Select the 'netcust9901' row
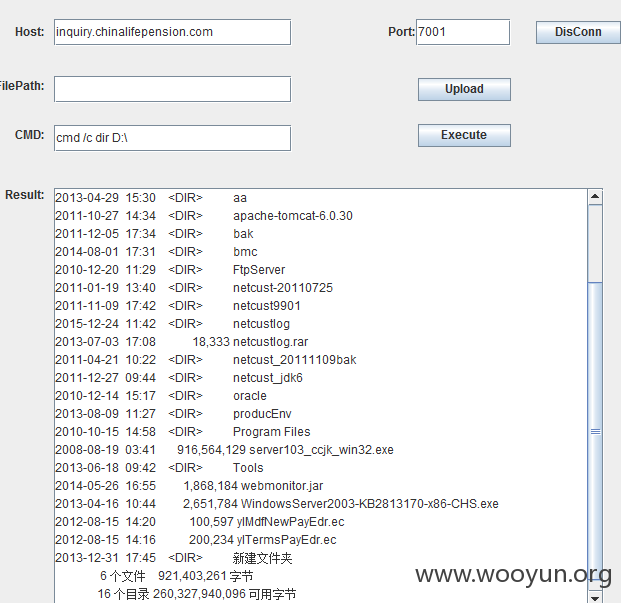This screenshot has width=621, height=603. click(x=178, y=306)
